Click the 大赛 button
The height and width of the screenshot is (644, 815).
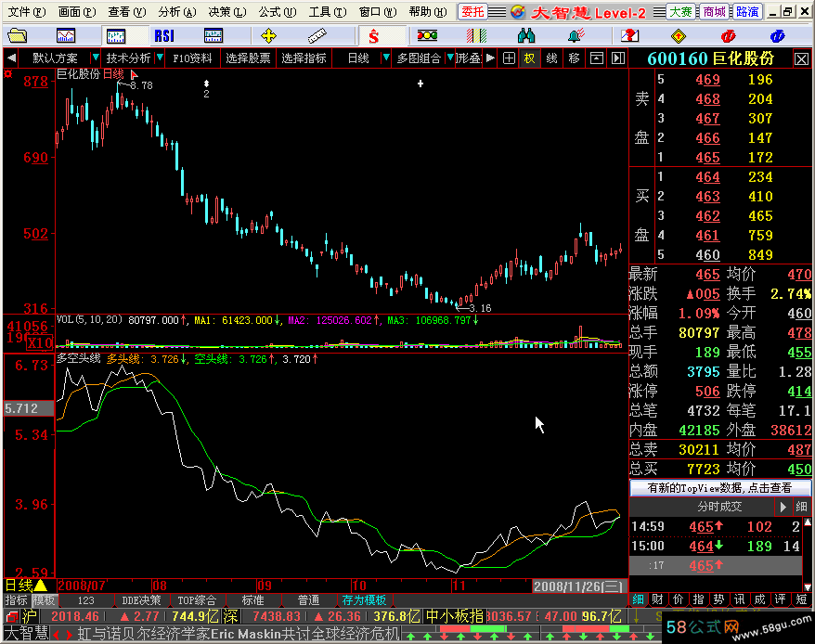[x=680, y=11]
